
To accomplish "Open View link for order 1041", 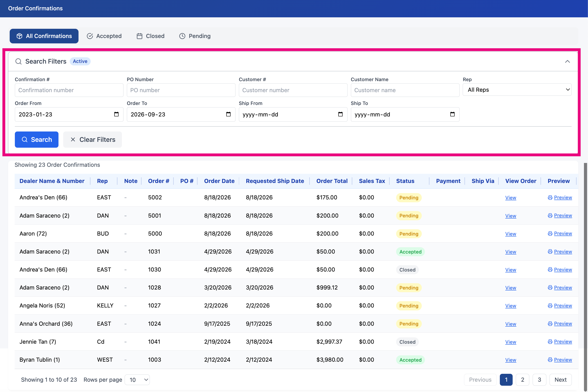I will coord(510,342).
